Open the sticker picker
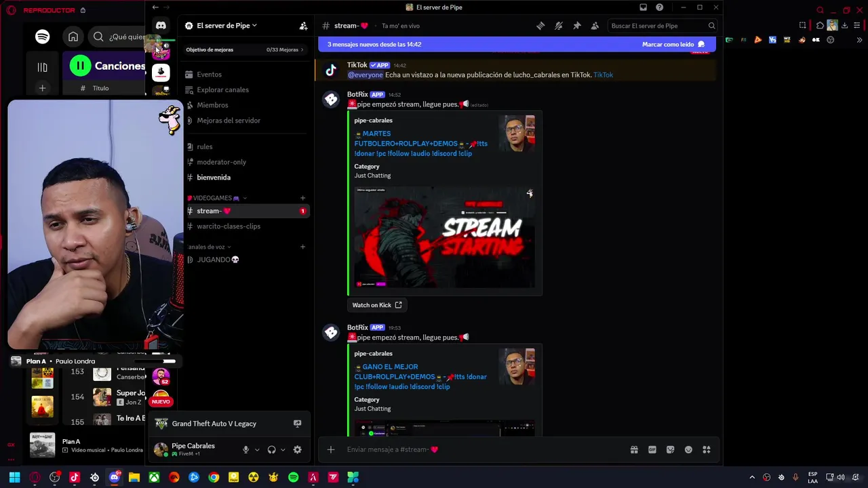The width and height of the screenshot is (868, 488). click(671, 449)
